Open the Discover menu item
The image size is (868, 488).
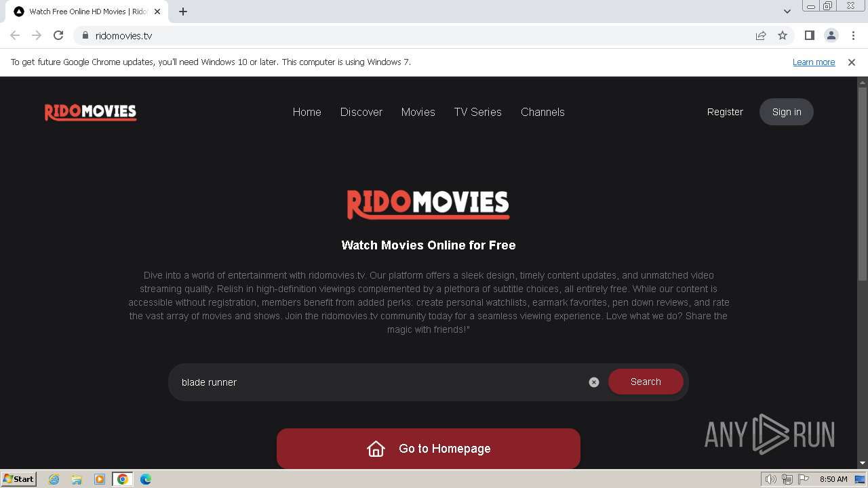[361, 112]
